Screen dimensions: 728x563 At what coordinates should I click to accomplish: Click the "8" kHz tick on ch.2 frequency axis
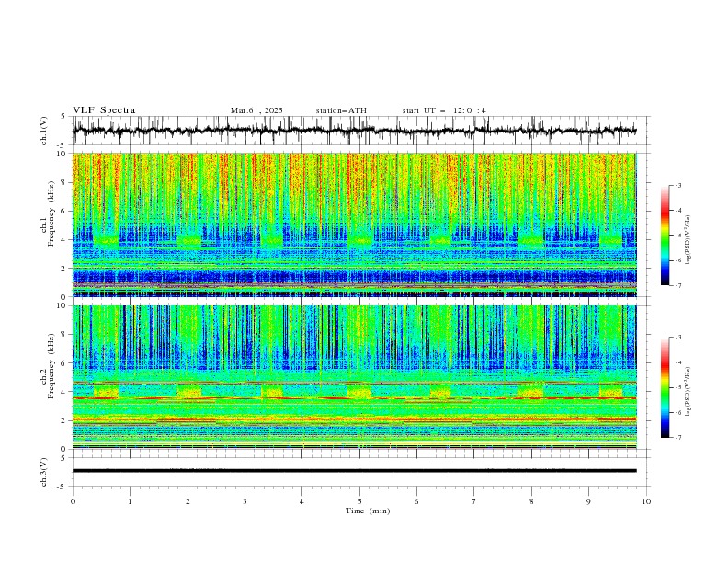click(x=65, y=335)
